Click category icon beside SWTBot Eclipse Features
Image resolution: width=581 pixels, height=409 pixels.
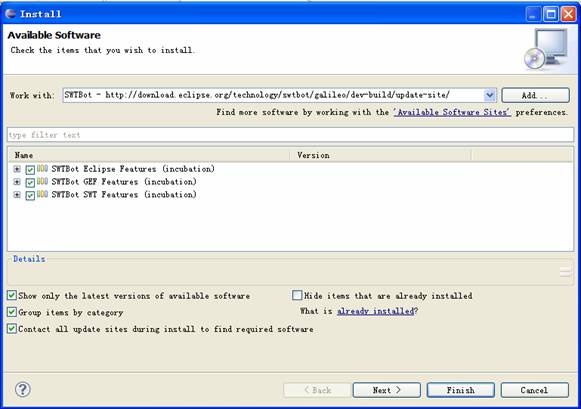42,169
